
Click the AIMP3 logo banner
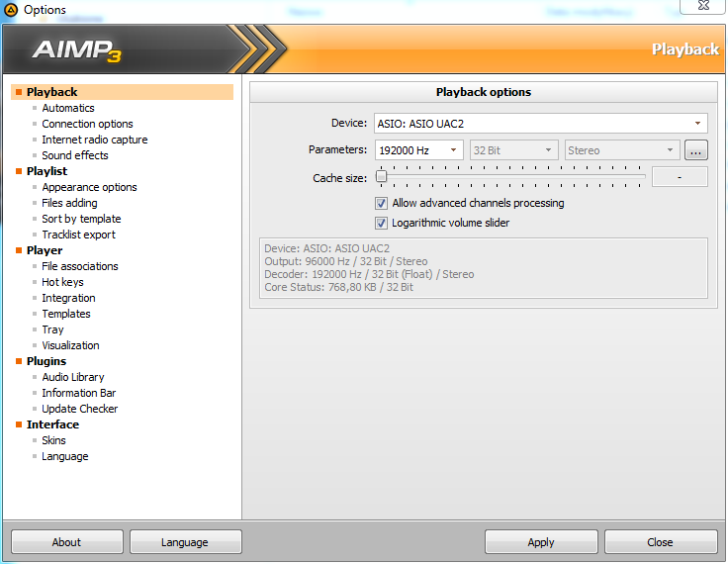(x=76, y=49)
